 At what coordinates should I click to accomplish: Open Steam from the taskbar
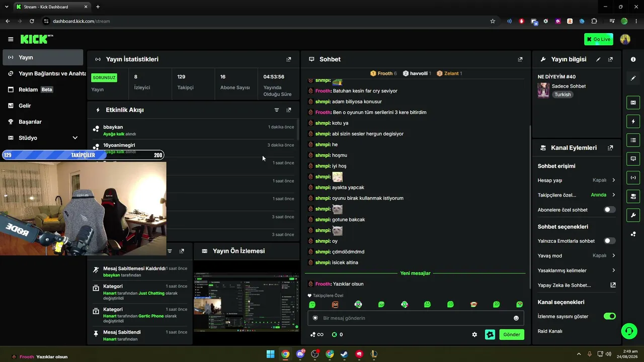point(344,354)
